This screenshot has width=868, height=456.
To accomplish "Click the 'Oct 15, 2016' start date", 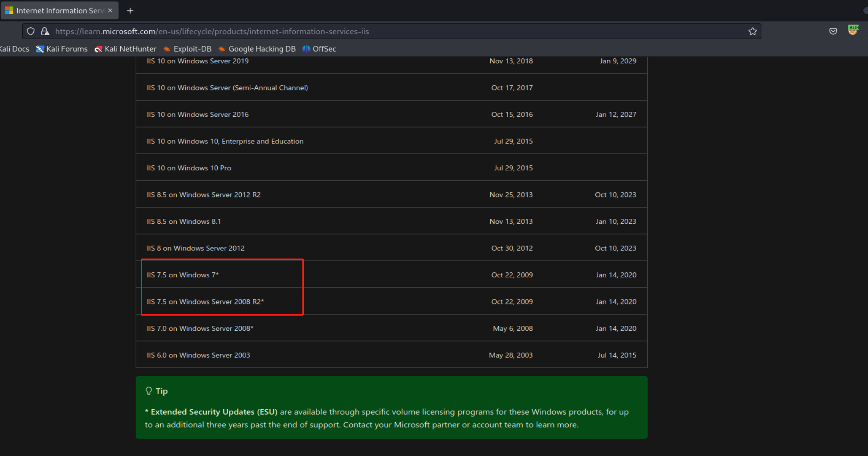I will tap(512, 115).
